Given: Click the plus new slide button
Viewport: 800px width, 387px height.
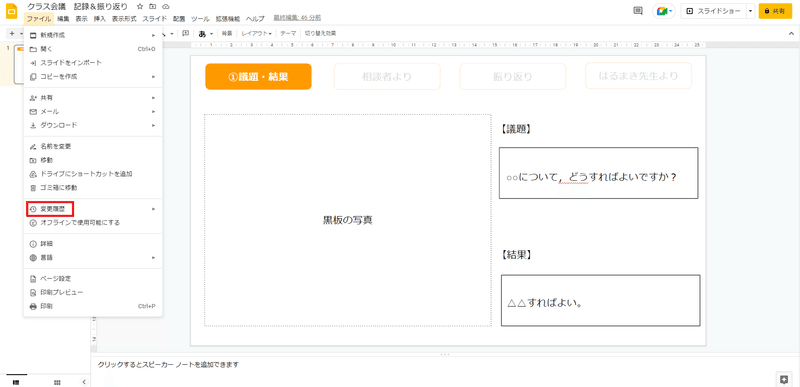Looking at the screenshot, I should [12, 33].
